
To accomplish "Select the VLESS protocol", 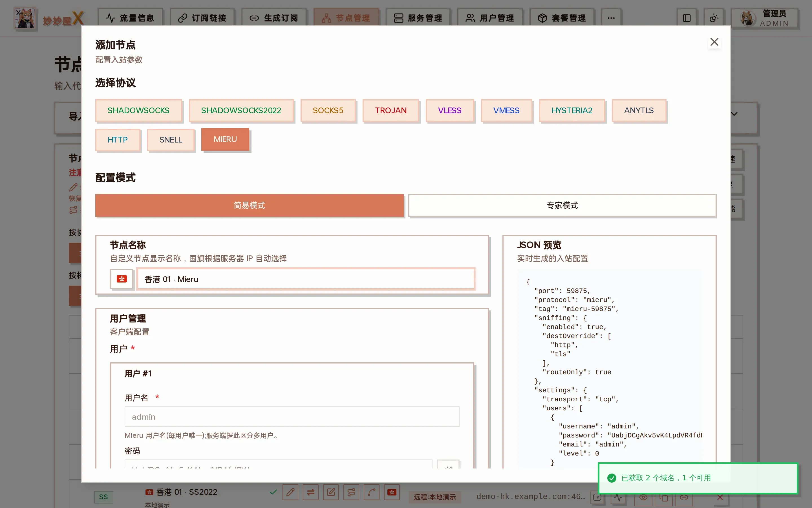I will click(449, 111).
